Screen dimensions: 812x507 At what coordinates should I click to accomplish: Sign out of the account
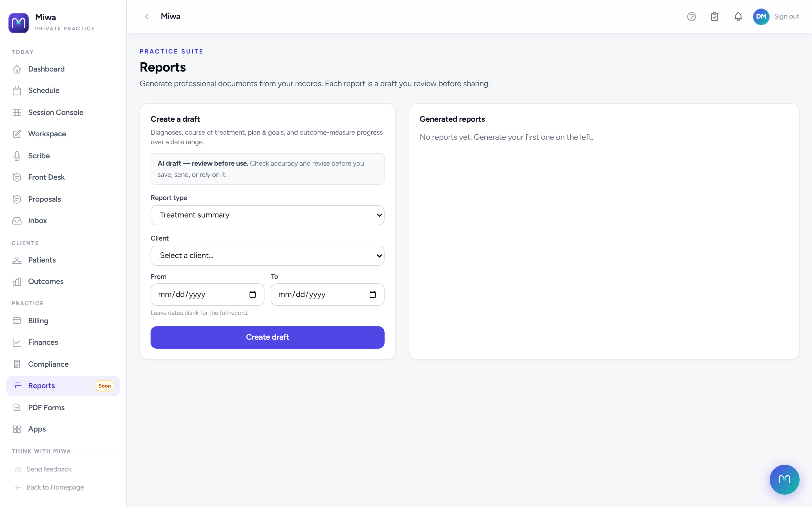(786, 16)
